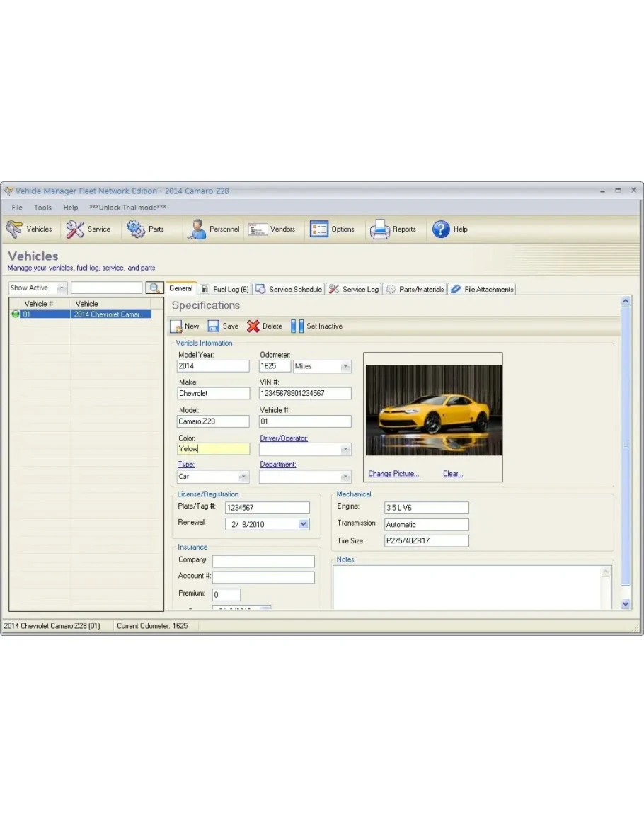Expand the Miles unit dropdown

coord(345,367)
